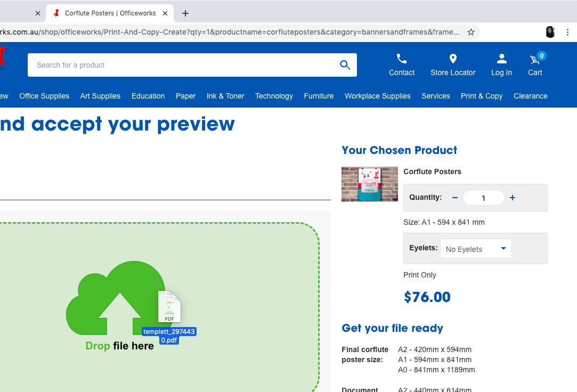Click the Chrome profile avatar
Viewport: 577px width, 392px height.
click(550, 32)
